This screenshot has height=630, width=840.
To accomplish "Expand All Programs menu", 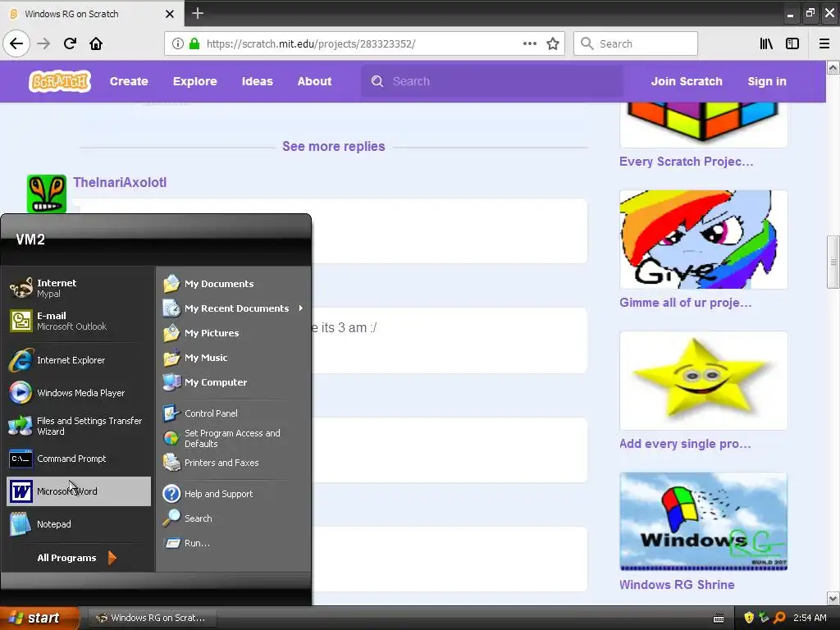I will [x=76, y=558].
